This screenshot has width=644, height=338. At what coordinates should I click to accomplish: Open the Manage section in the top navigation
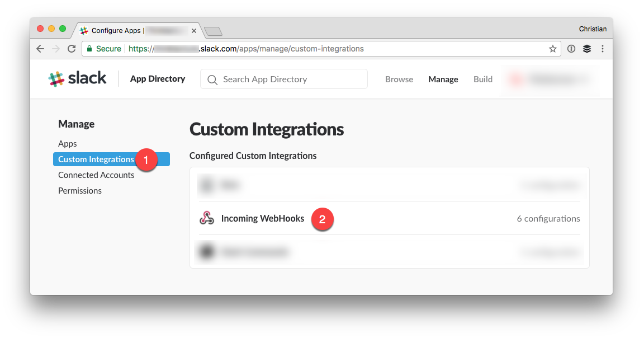coord(443,79)
